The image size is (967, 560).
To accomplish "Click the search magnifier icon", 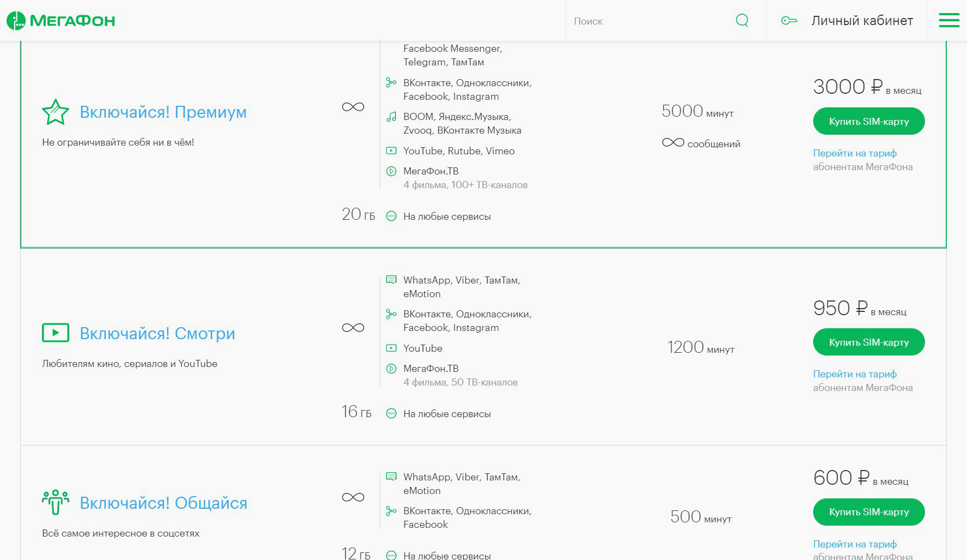I will pyautogui.click(x=742, y=21).
